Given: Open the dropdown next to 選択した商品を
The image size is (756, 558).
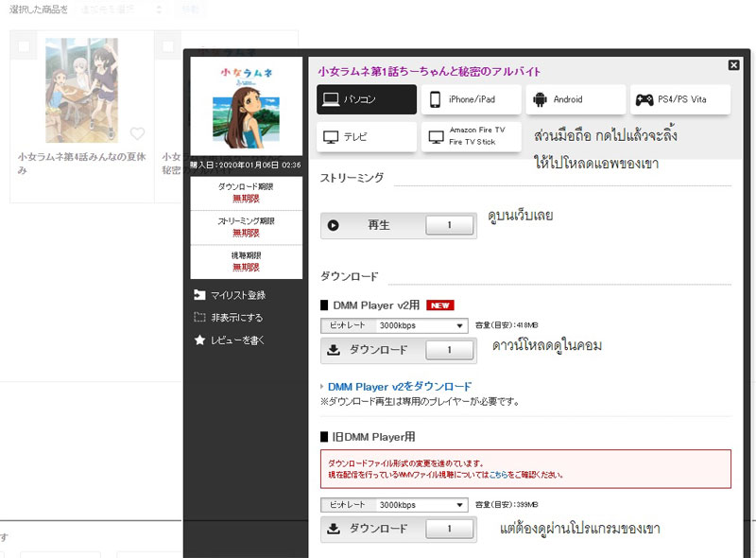Looking at the screenshot, I should pyautogui.click(x=122, y=9).
